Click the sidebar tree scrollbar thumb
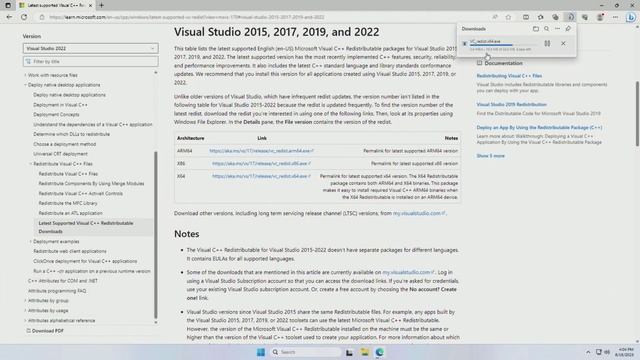The width and height of the screenshot is (640, 360). pos(156,235)
